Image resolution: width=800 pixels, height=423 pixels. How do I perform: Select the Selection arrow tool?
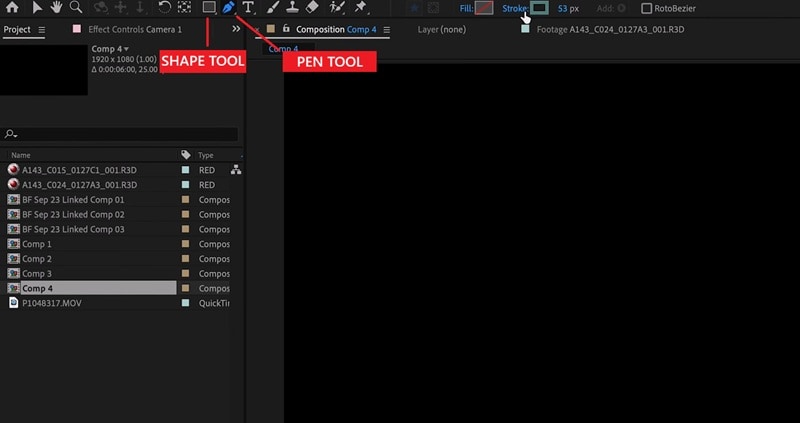point(37,7)
